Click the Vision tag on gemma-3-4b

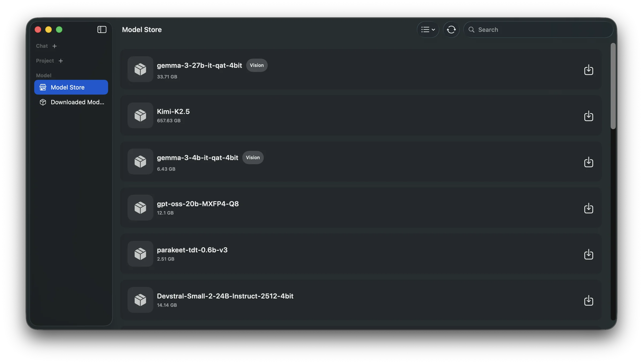pyautogui.click(x=253, y=158)
